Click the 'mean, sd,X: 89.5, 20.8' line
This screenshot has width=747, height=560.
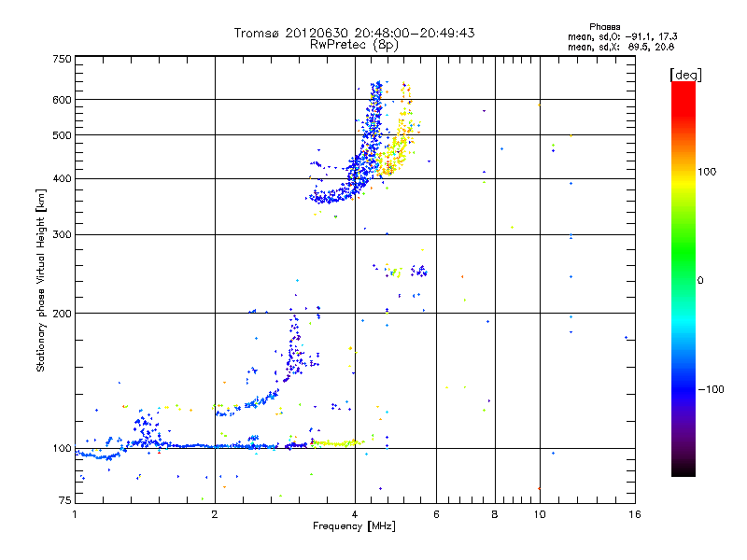tap(621, 47)
